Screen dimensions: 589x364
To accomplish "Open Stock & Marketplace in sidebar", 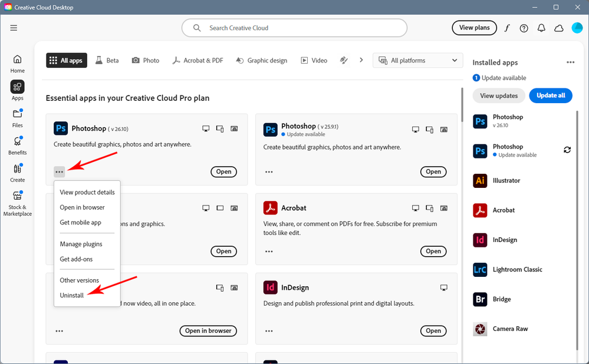I will click(x=17, y=204).
